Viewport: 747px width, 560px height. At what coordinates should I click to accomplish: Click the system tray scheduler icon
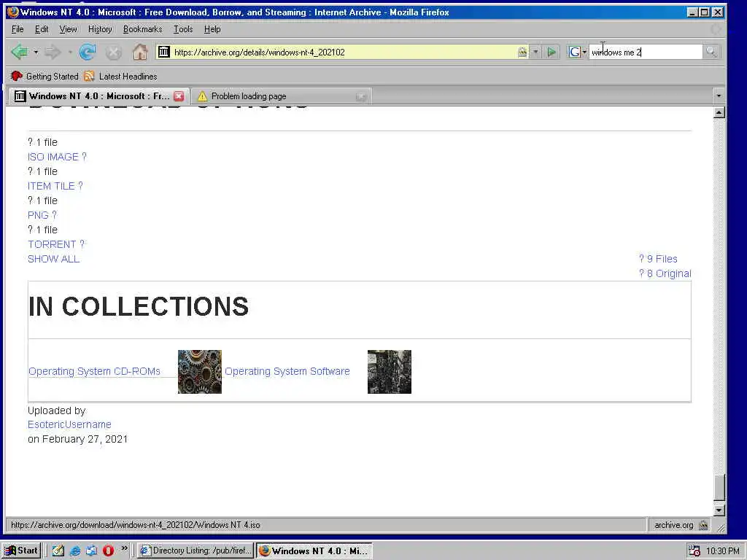tap(694, 551)
